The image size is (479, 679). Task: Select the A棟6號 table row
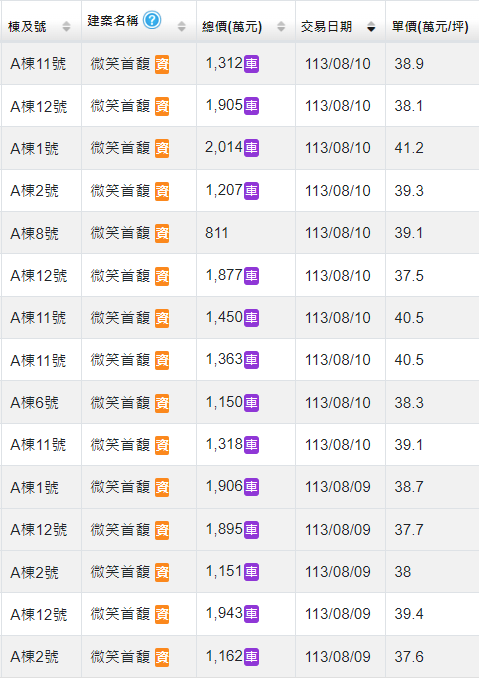[x=240, y=403]
